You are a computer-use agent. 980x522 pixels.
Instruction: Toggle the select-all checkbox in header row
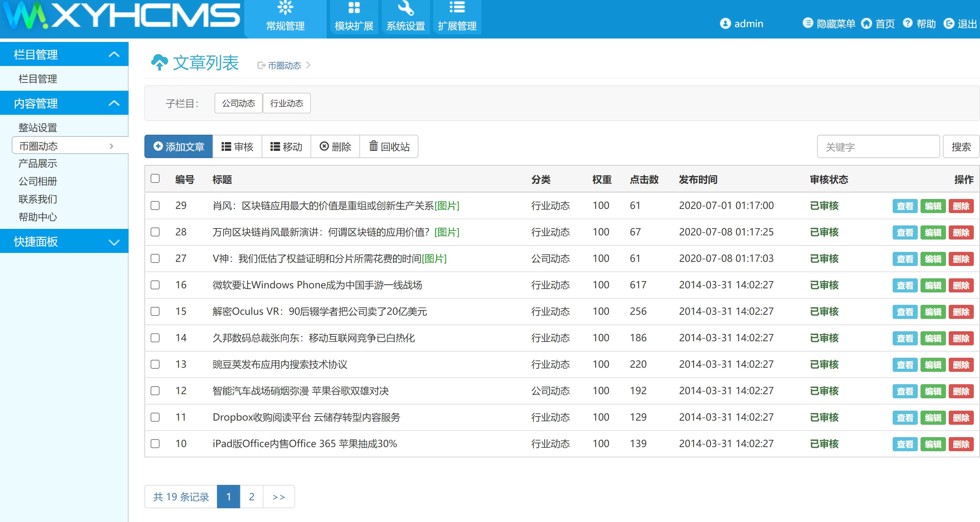155,178
